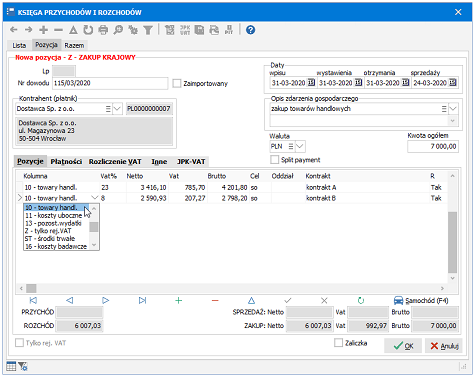Choose '16 - koszty badawcze' from list
The height and width of the screenshot is (377, 475).
[x=56, y=246]
